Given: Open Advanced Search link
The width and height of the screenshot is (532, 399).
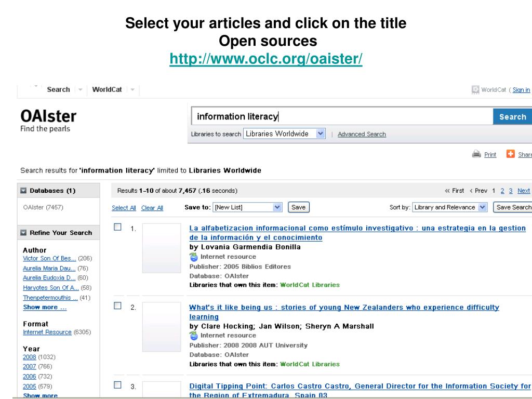Looking at the screenshot, I should tap(362, 134).
